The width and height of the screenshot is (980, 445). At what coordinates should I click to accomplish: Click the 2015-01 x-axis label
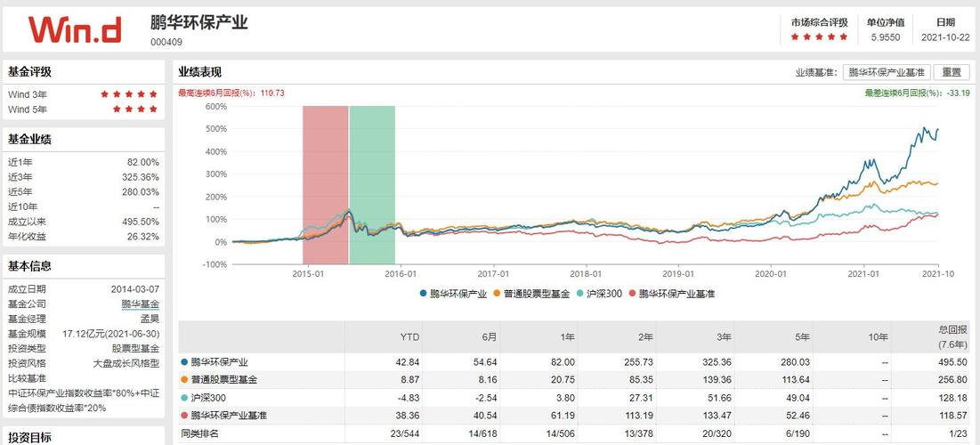point(310,274)
